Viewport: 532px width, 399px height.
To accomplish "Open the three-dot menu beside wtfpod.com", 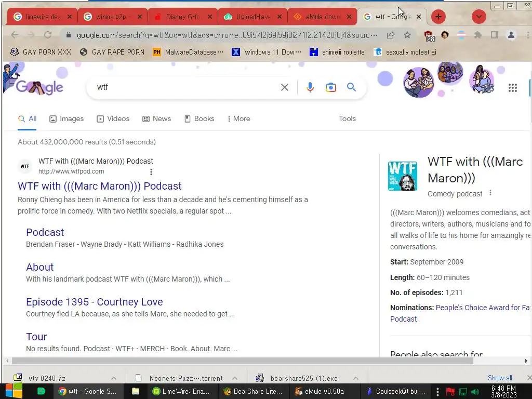I will pos(151,172).
